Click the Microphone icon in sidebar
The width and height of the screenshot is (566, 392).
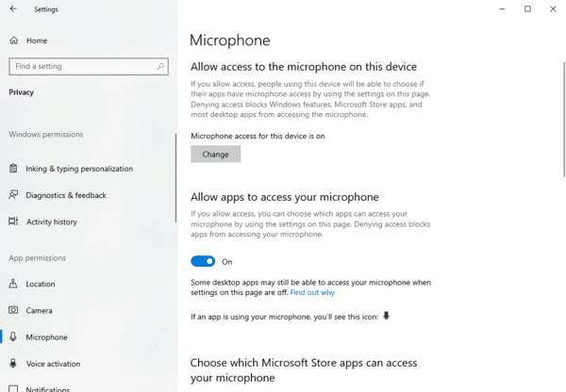click(x=13, y=336)
